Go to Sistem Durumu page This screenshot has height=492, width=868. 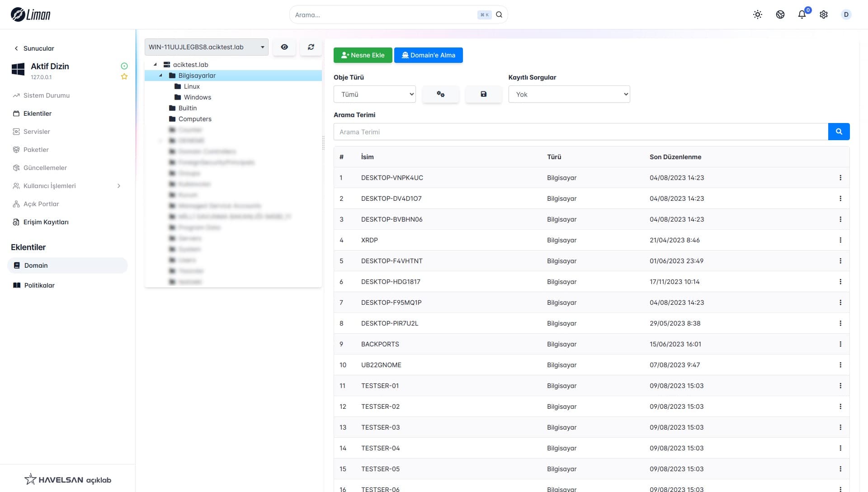coord(46,95)
